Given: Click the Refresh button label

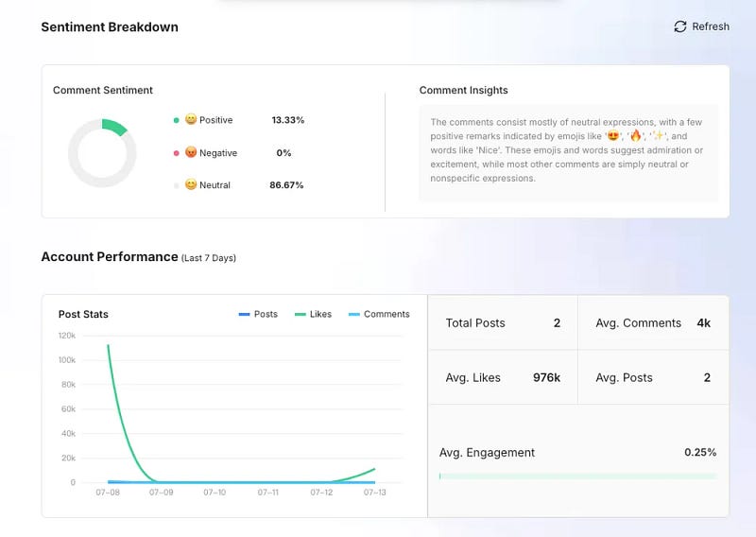Looking at the screenshot, I should click(711, 26).
